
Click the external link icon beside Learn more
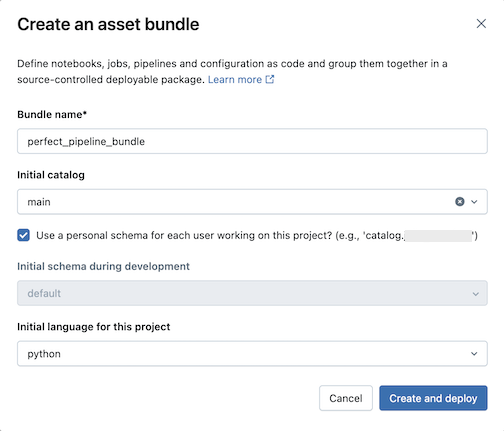pyautogui.click(x=270, y=79)
